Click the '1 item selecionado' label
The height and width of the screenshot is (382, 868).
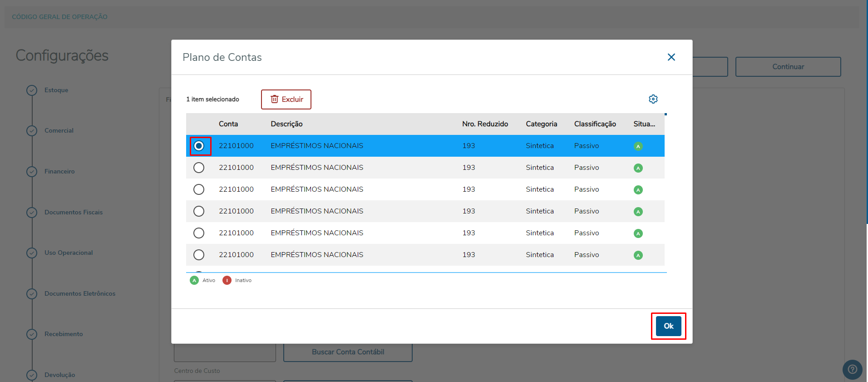click(212, 99)
